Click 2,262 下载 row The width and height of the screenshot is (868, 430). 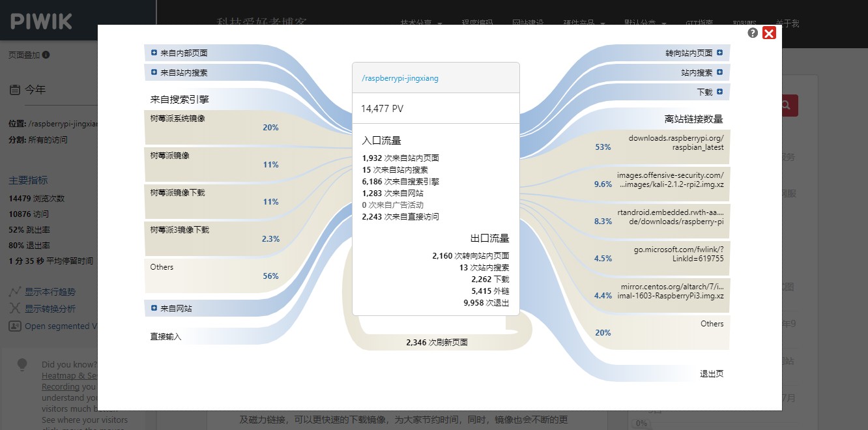pos(490,279)
